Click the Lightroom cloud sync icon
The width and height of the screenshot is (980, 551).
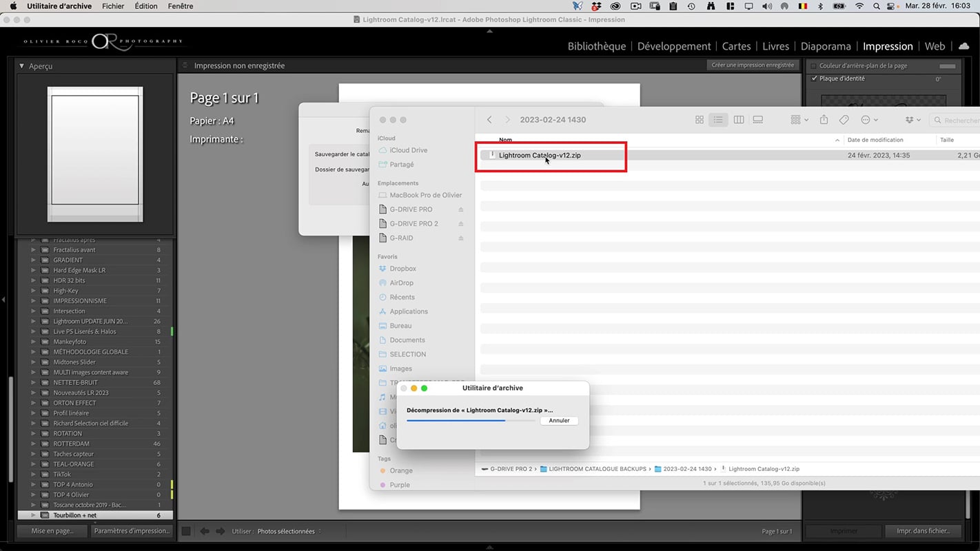[x=963, y=46]
